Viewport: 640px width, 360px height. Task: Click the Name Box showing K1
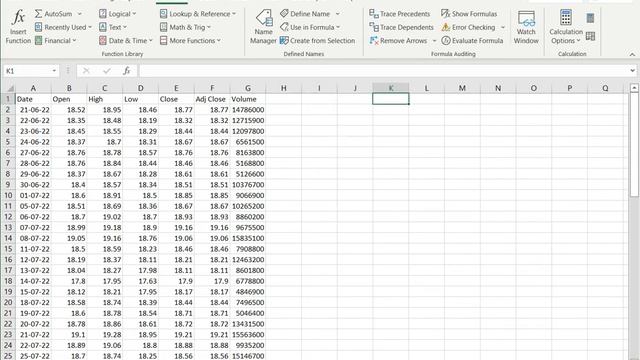click(28, 71)
